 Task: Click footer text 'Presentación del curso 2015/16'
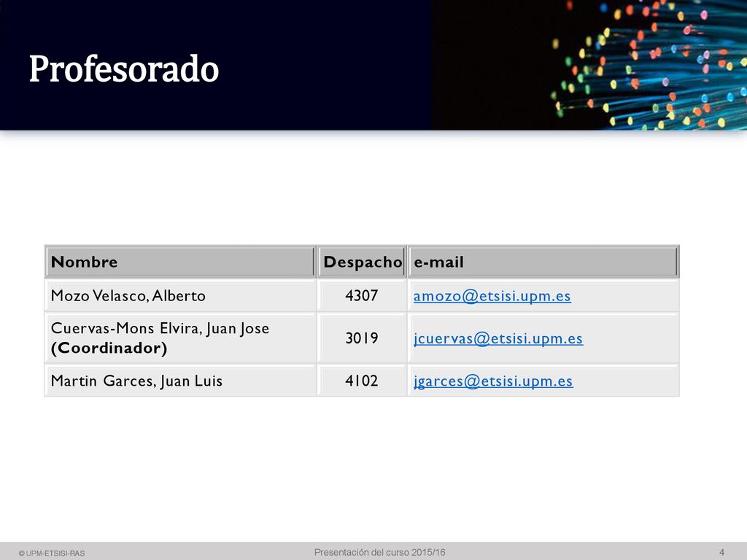pos(379,553)
